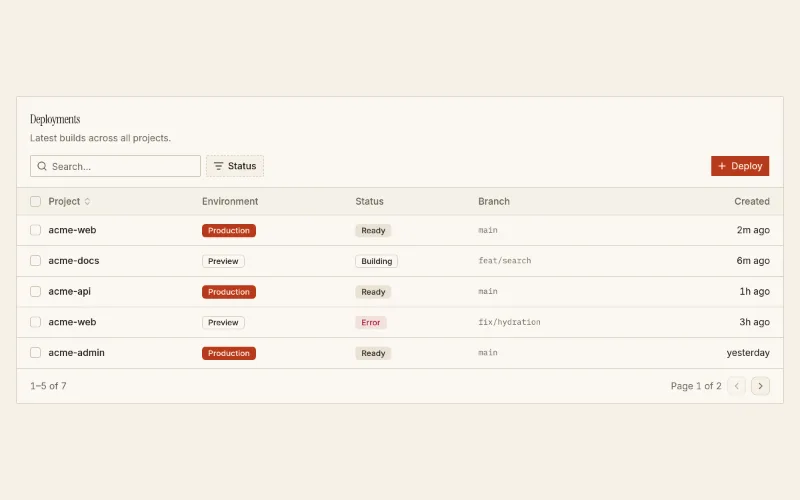
Task: Click Preview badge in fix/hydration row
Action: pos(223,322)
